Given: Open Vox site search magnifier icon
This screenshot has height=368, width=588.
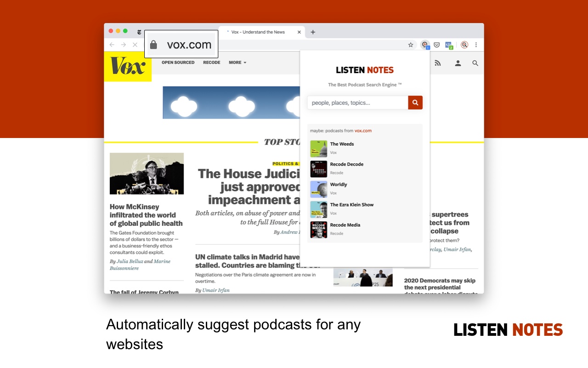Looking at the screenshot, I should pos(475,63).
